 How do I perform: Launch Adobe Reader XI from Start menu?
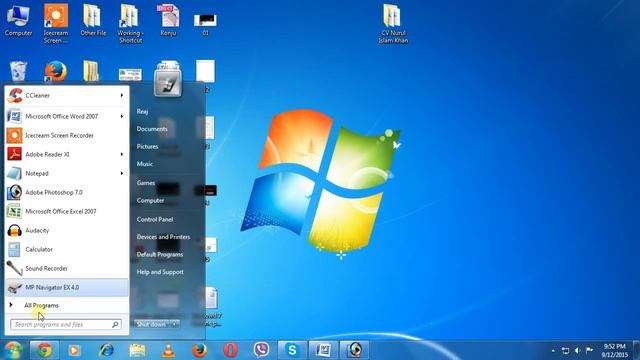67,154
